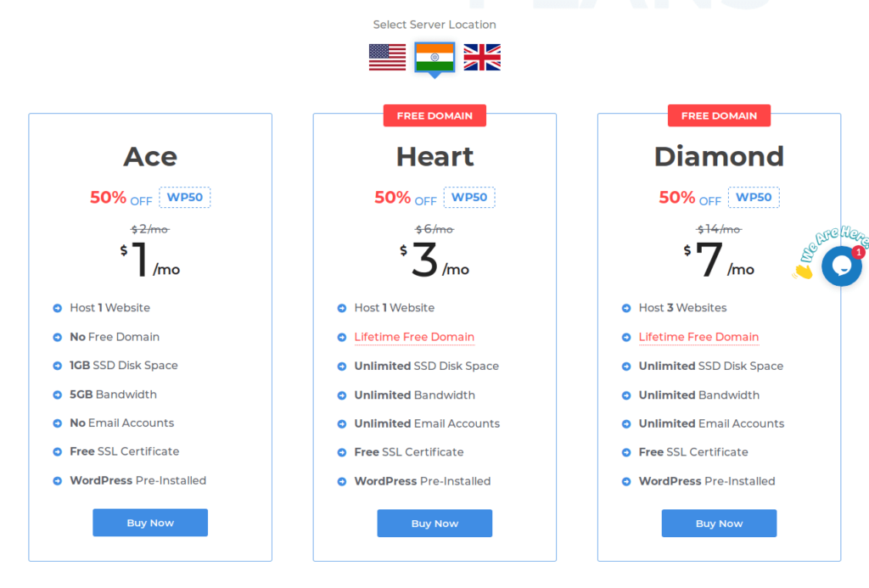Copy the WP50 coupon code in Heart plan
Viewport: 869px width, 588px height.
468,198
